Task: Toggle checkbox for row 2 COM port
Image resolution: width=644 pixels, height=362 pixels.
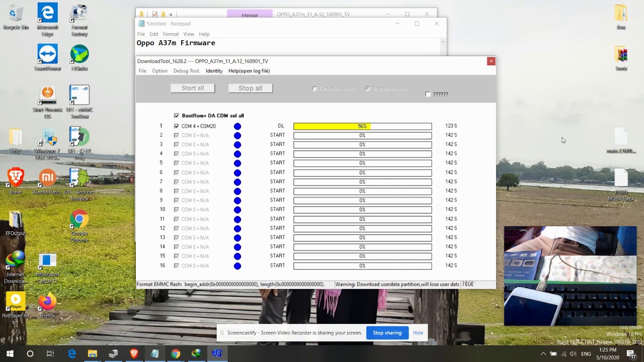Action: (176, 135)
